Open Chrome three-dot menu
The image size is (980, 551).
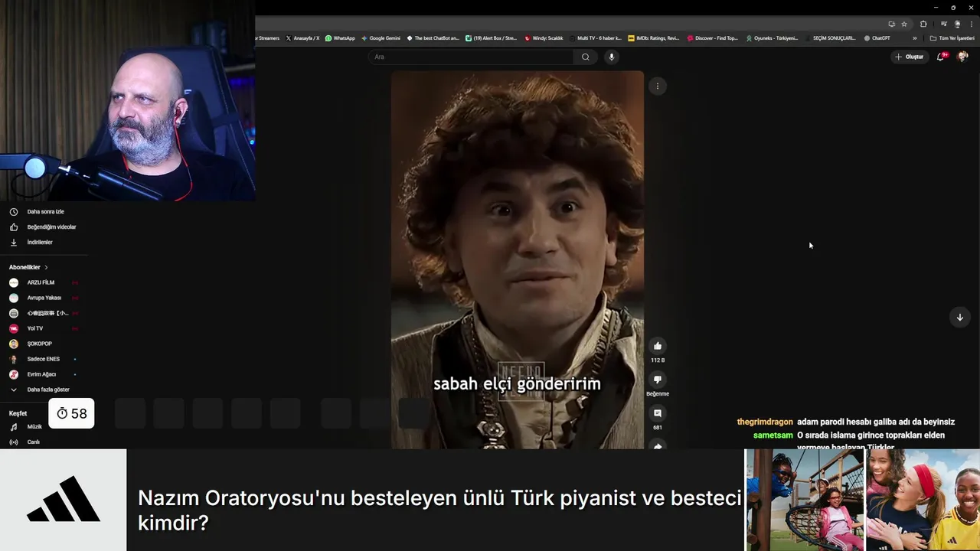click(971, 24)
